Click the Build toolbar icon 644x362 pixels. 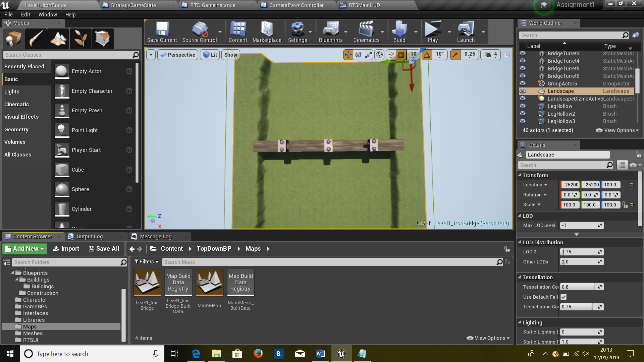click(399, 32)
